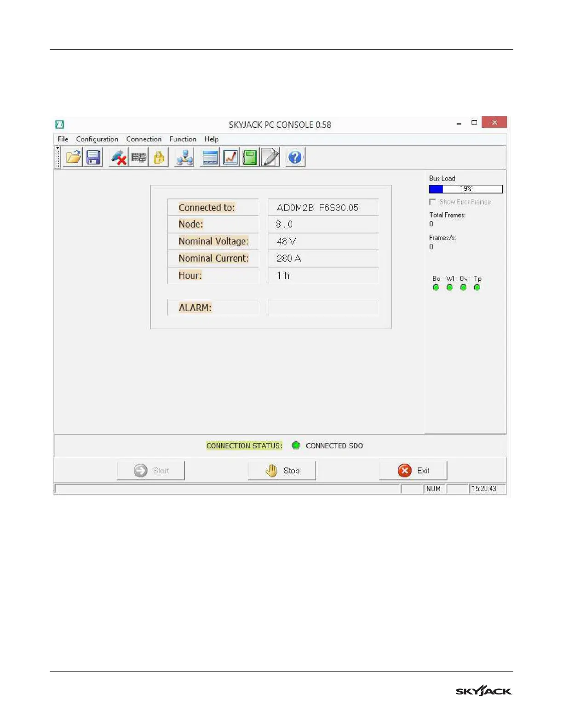Image resolution: width=563 pixels, height=728 pixels.
Task: Click the Total Frames: label
Action: point(448,215)
